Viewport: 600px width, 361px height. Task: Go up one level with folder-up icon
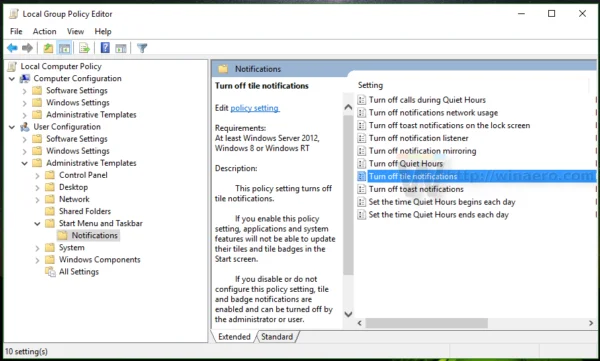48,48
